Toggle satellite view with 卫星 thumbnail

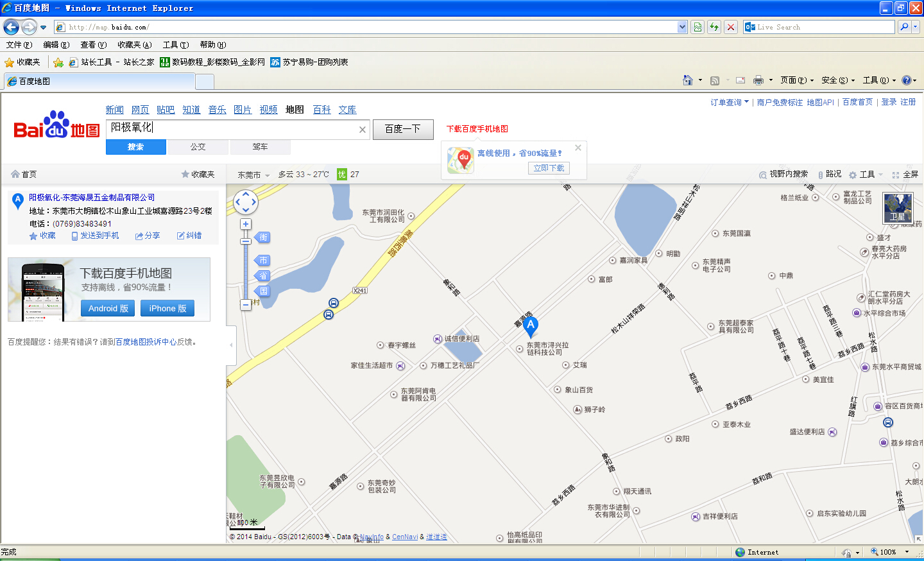[x=897, y=207]
